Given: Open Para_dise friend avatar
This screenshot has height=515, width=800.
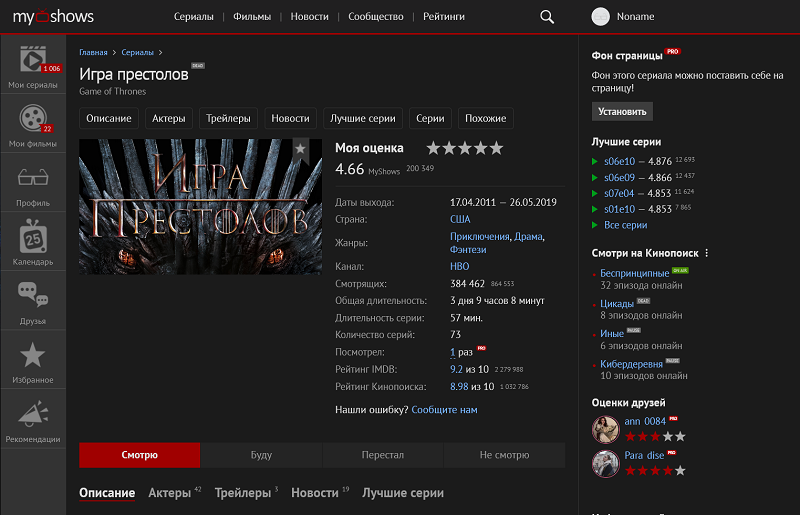Looking at the screenshot, I should pyautogui.click(x=606, y=463).
